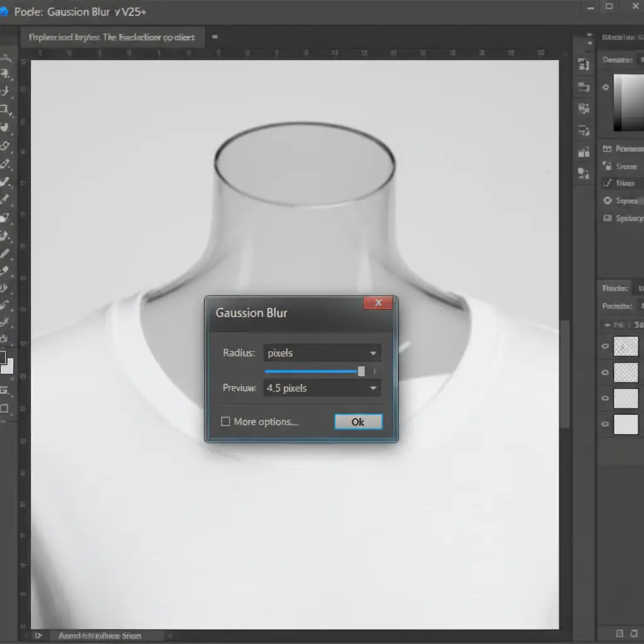Click the arrow right of the blur slider
The image size is (644, 644).
(375, 372)
